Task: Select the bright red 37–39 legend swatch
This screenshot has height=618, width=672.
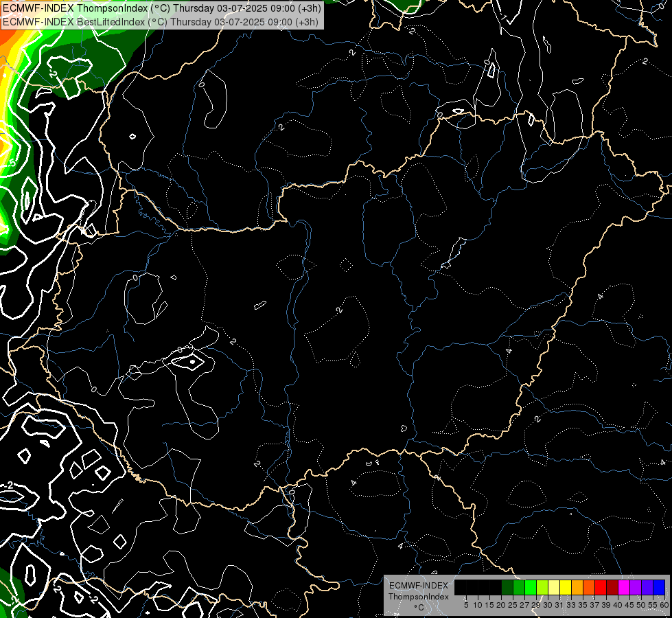Action: 601,587
